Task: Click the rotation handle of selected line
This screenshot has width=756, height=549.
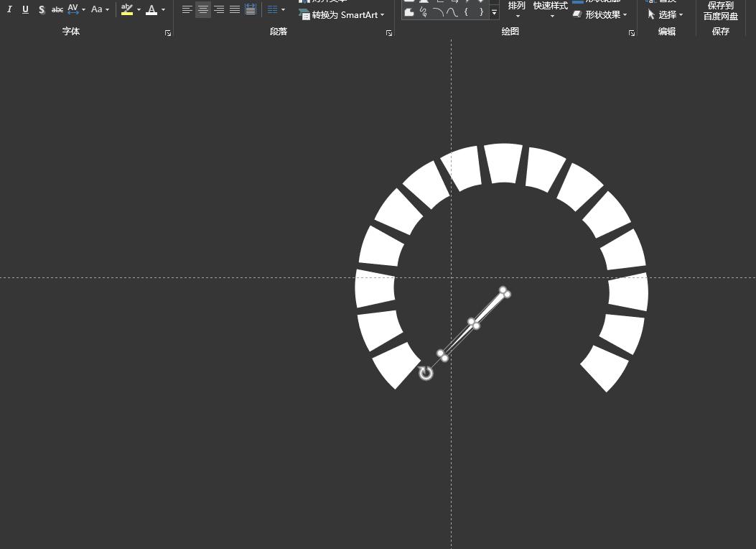Action: 426,372
